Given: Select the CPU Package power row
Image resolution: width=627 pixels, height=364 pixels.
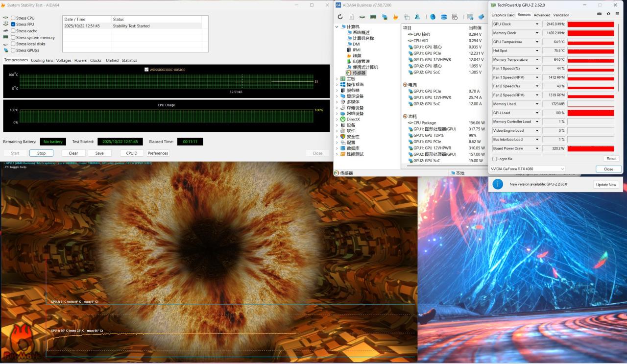Looking at the screenshot, I should coord(446,123).
